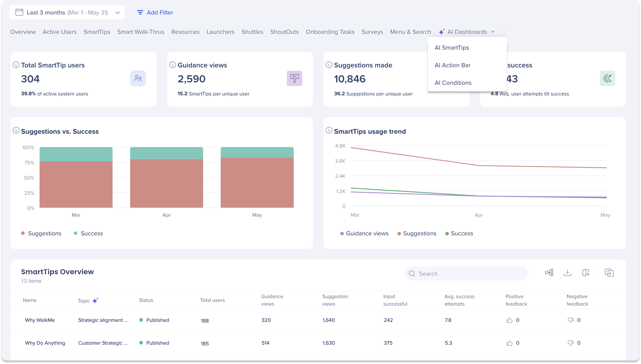Expand the Last 3 months dropdown chevron
The height and width of the screenshot is (364, 641).
[118, 13]
